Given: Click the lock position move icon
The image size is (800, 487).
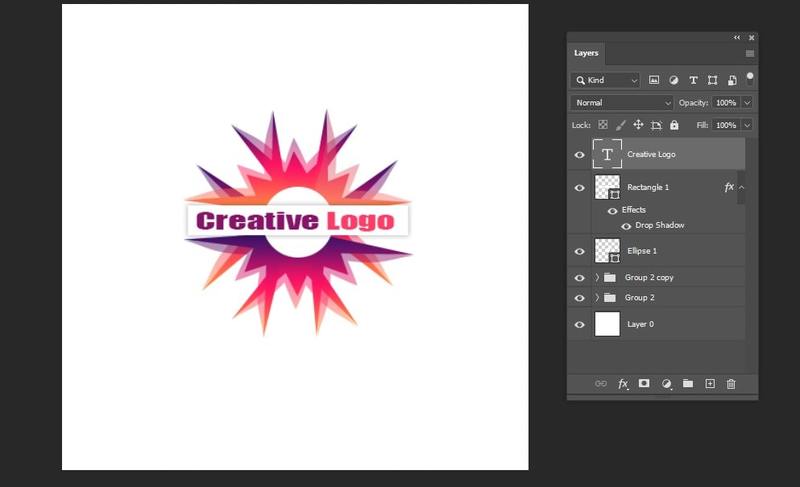Looking at the screenshot, I should click(638, 125).
